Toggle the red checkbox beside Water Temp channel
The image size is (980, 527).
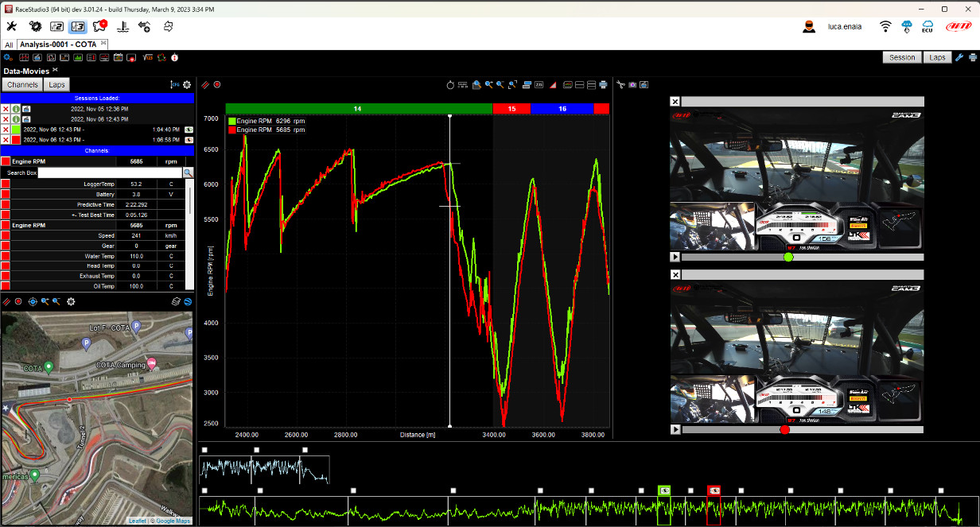(x=5, y=257)
